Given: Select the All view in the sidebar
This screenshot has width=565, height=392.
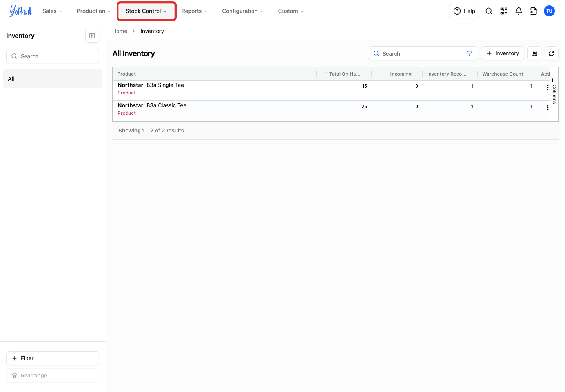Looking at the screenshot, I should coord(53,79).
